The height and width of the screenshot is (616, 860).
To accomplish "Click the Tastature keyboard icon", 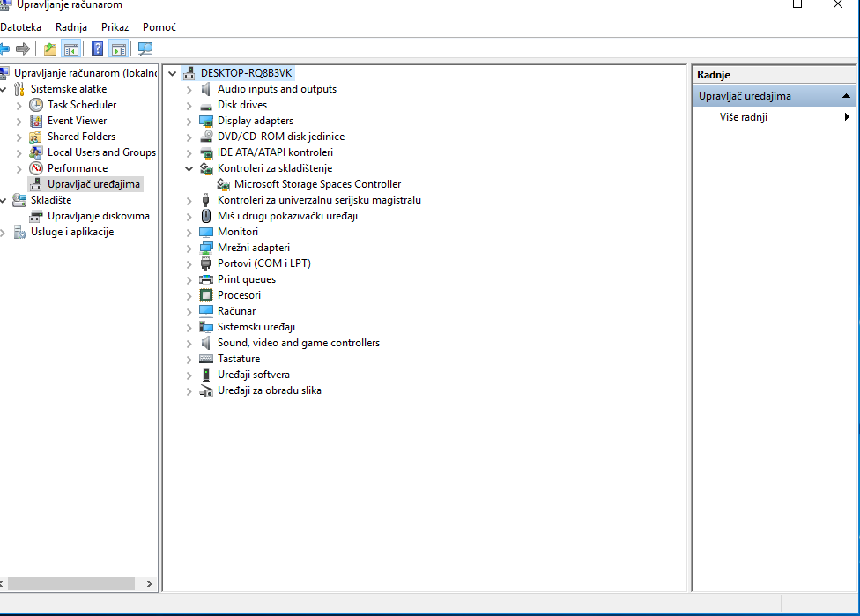I will [x=206, y=359].
